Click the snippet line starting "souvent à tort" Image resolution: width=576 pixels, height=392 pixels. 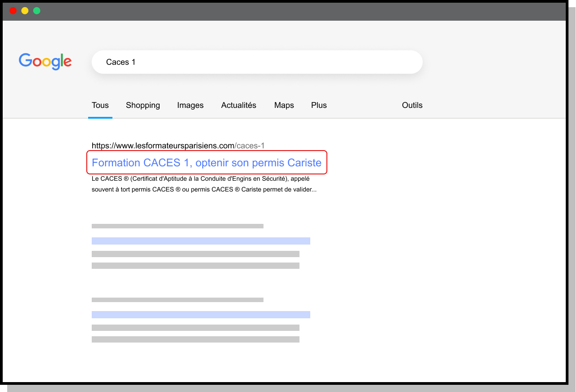click(204, 189)
